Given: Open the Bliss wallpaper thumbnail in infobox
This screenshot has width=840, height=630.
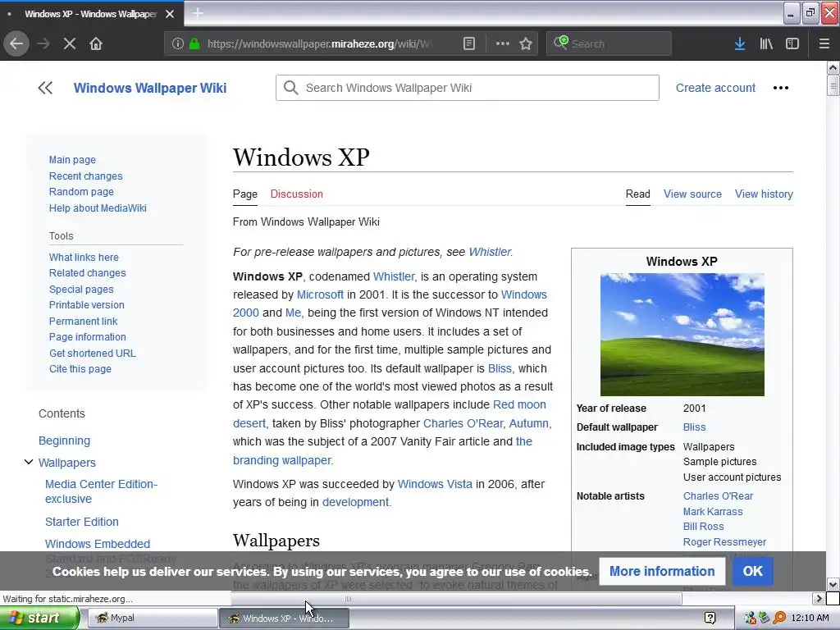Looking at the screenshot, I should coord(682,335).
